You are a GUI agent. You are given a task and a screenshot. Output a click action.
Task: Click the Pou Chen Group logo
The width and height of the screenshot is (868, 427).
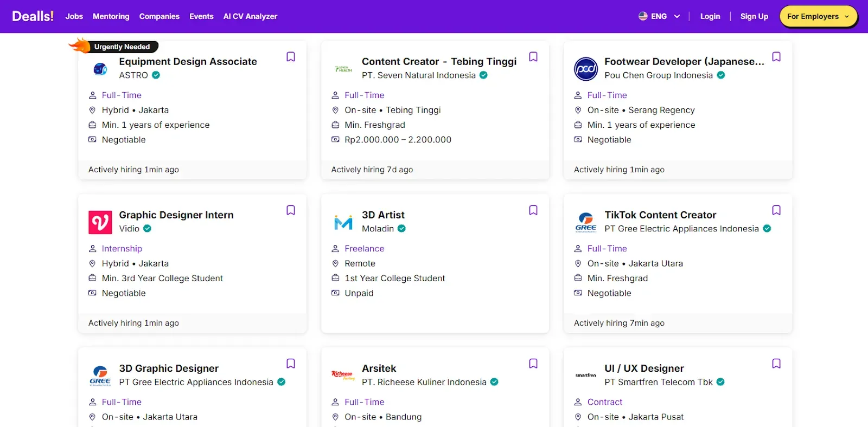[x=586, y=69]
